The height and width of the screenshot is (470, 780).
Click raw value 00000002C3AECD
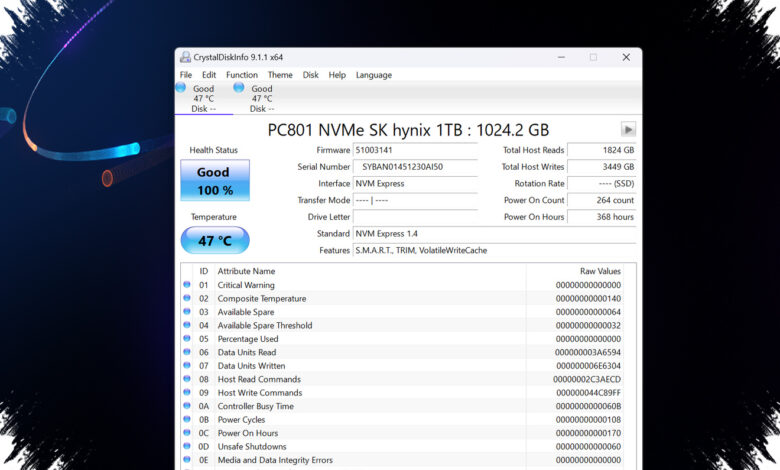pos(587,379)
